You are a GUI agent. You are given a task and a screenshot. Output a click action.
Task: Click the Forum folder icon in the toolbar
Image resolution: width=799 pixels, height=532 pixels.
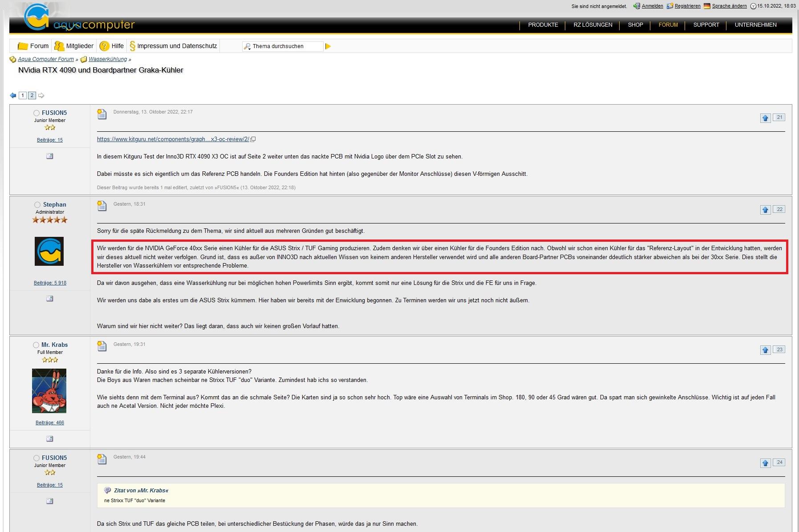coord(23,46)
